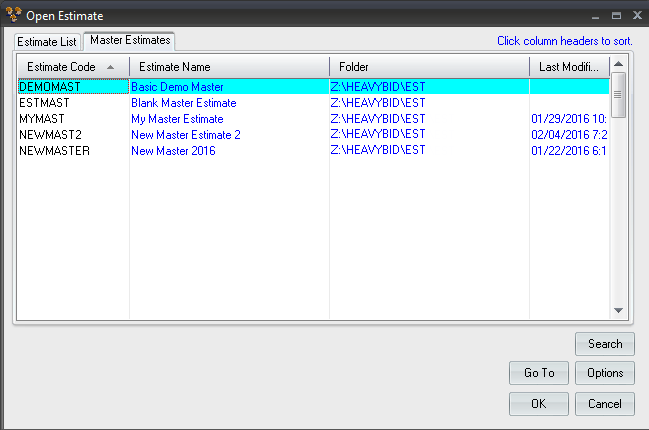Click the Open Estimate title bar app icon
This screenshot has width=649, height=430.
point(13,15)
